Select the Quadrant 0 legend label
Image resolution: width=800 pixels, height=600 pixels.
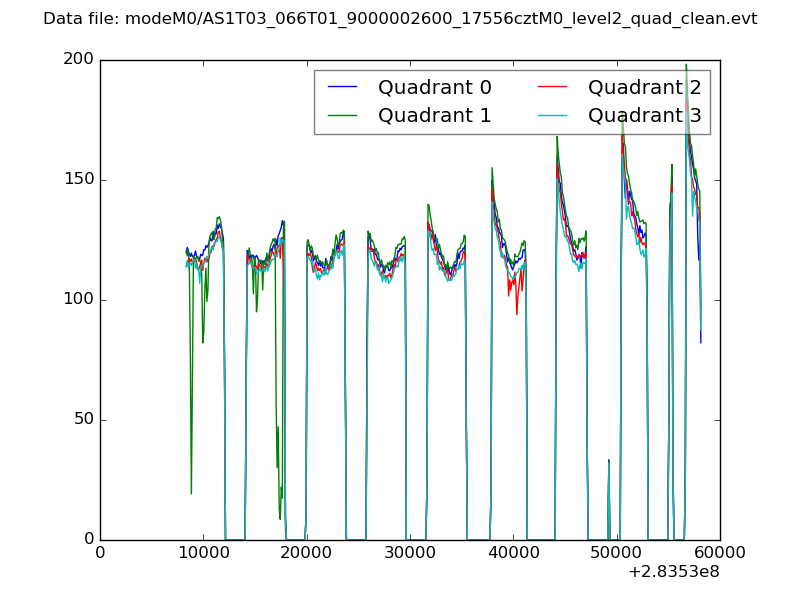coord(434,88)
